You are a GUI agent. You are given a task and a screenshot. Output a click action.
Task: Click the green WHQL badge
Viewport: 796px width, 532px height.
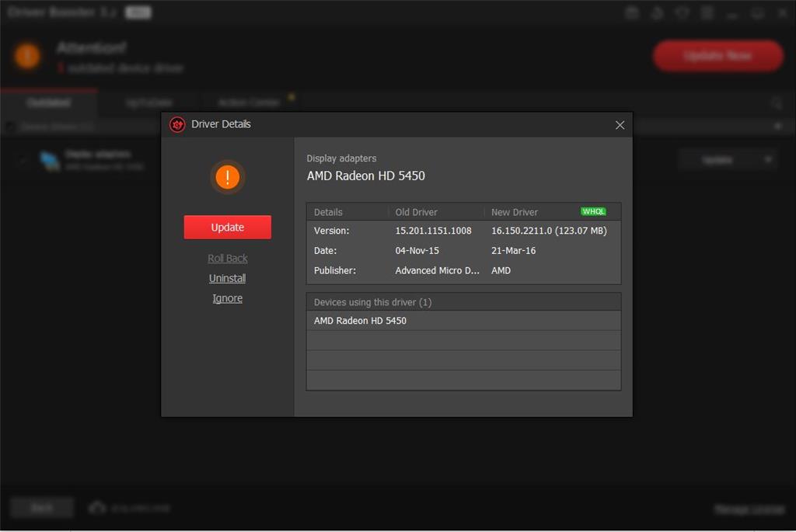point(593,211)
